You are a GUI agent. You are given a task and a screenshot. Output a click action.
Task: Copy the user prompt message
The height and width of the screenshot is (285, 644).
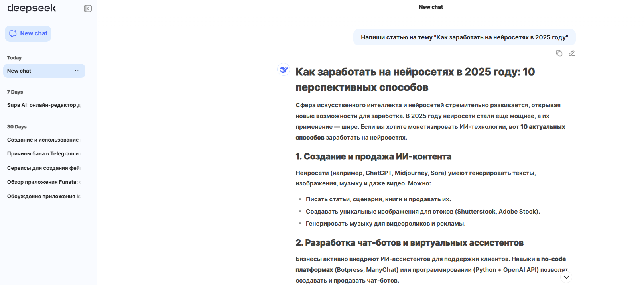pos(559,53)
